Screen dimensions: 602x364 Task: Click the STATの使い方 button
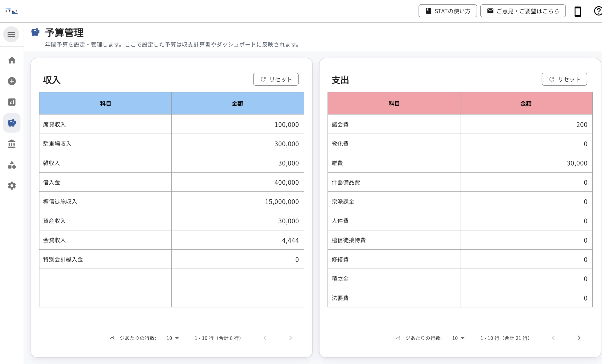click(x=448, y=11)
